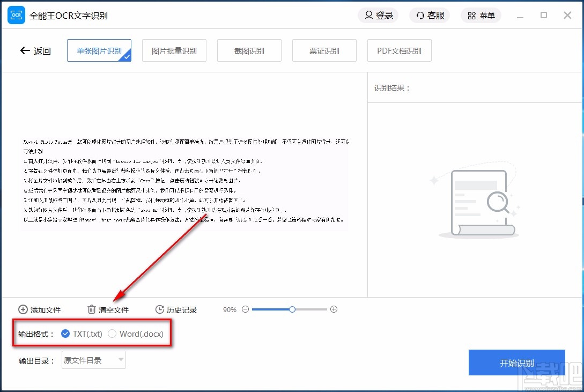Maximize the OCR window
This screenshot has height=392, width=584.
pyautogui.click(x=544, y=15)
